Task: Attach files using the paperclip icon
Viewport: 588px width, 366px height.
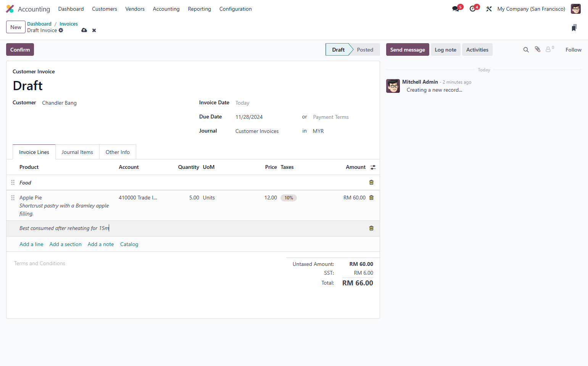Action: coord(538,49)
